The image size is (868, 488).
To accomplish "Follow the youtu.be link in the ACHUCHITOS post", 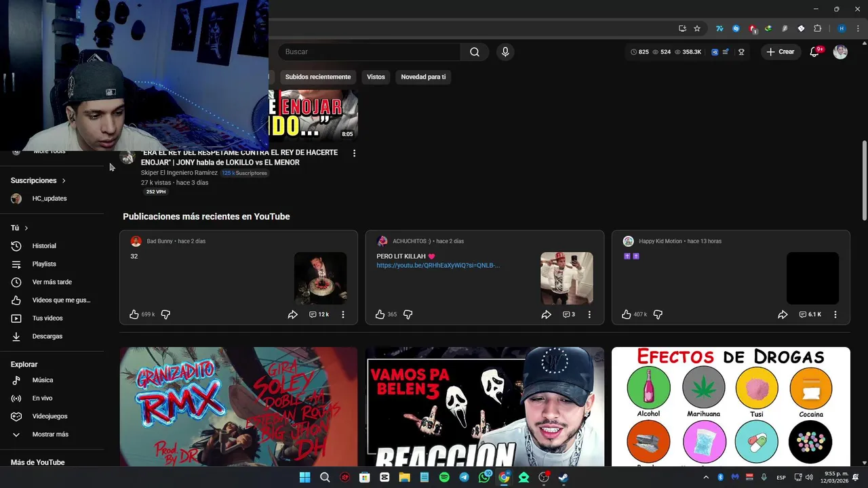I will click(438, 265).
